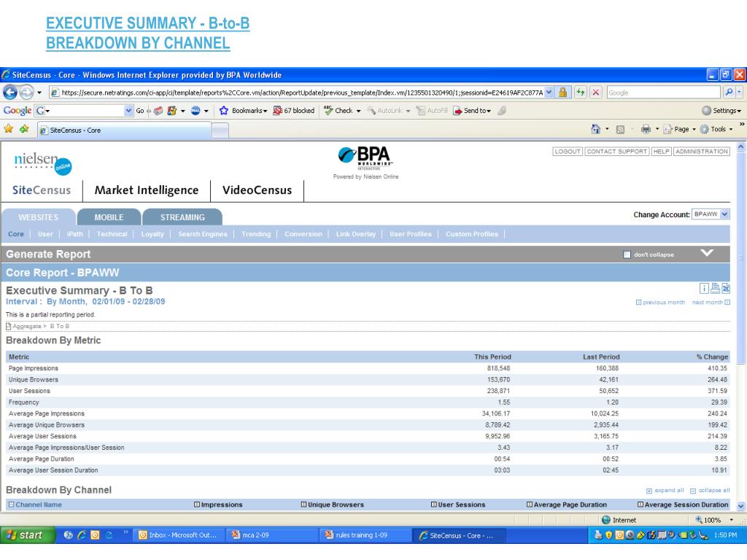Toggle sort icon beside Average Session Duration column
Viewport: 747px width, 560px height.
coord(640,505)
